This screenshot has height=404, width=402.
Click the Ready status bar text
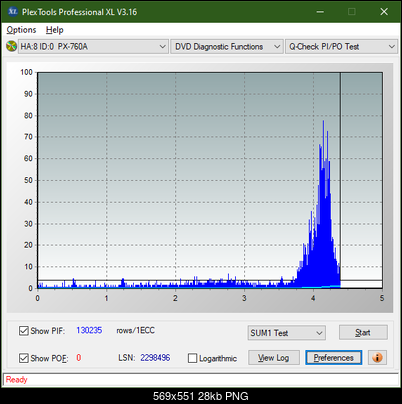point(16,380)
